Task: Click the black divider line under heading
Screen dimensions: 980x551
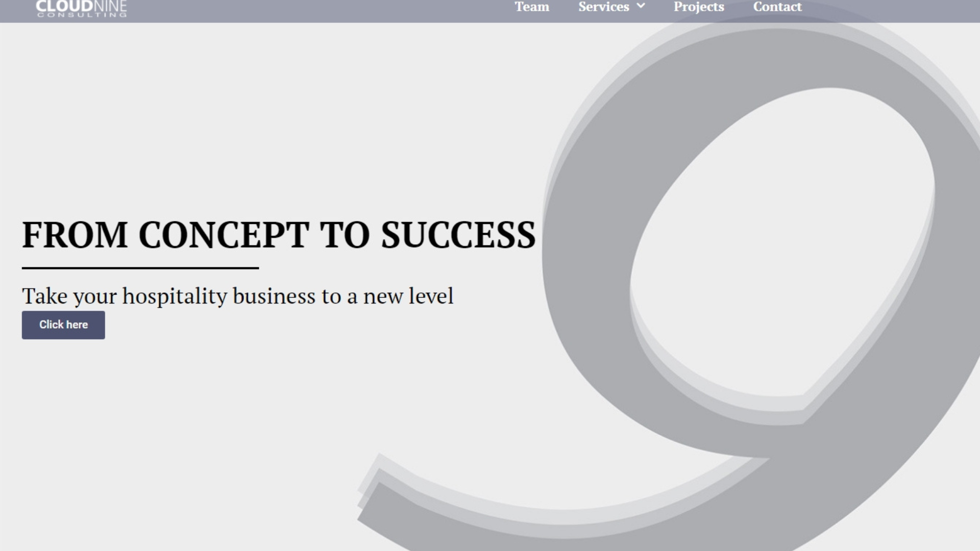Action: 140,268
